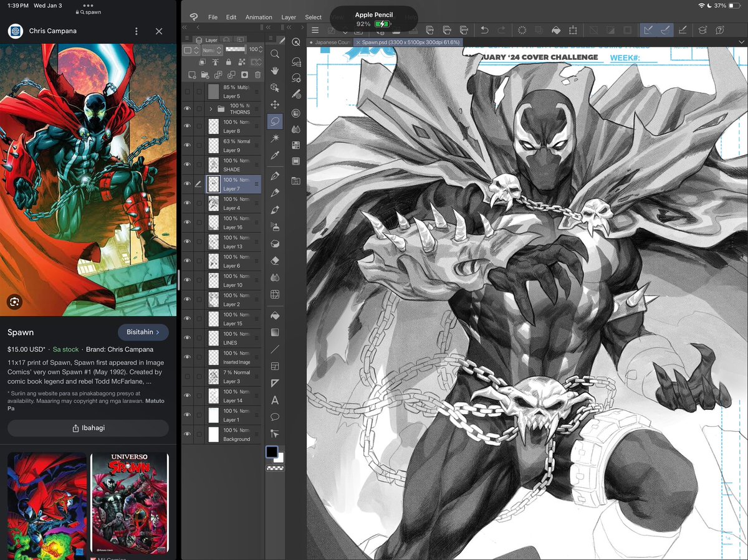This screenshot has width=748, height=560.
Task: Show Layer 3 via visibility box
Action: tap(188, 377)
